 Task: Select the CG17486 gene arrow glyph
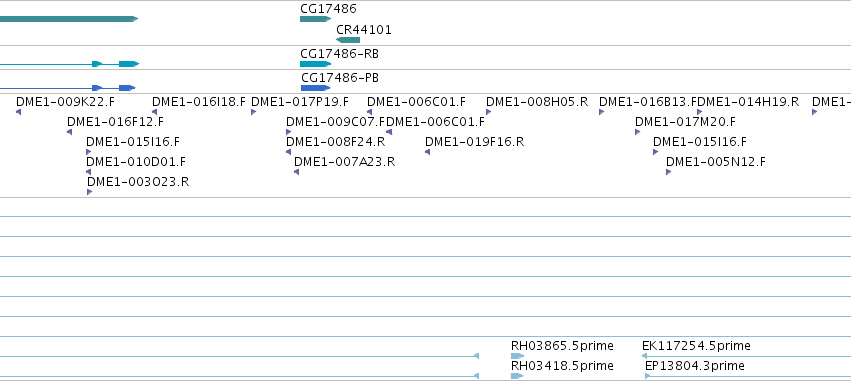coord(315,19)
